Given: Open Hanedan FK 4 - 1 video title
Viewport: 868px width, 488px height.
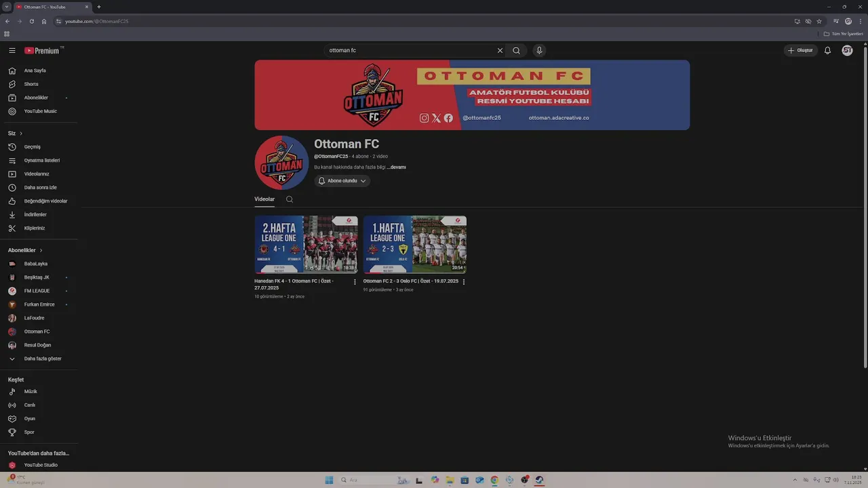Looking at the screenshot, I should point(294,284).
